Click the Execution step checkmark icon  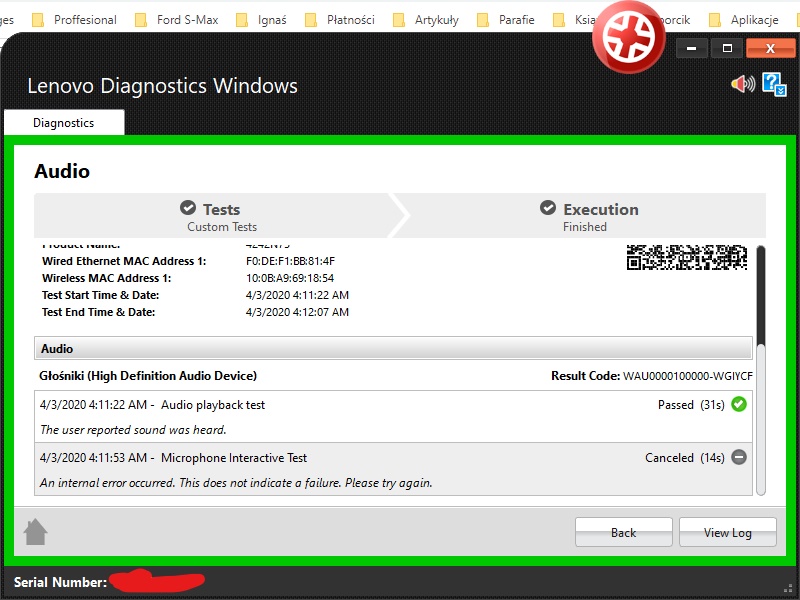[548, 208]
